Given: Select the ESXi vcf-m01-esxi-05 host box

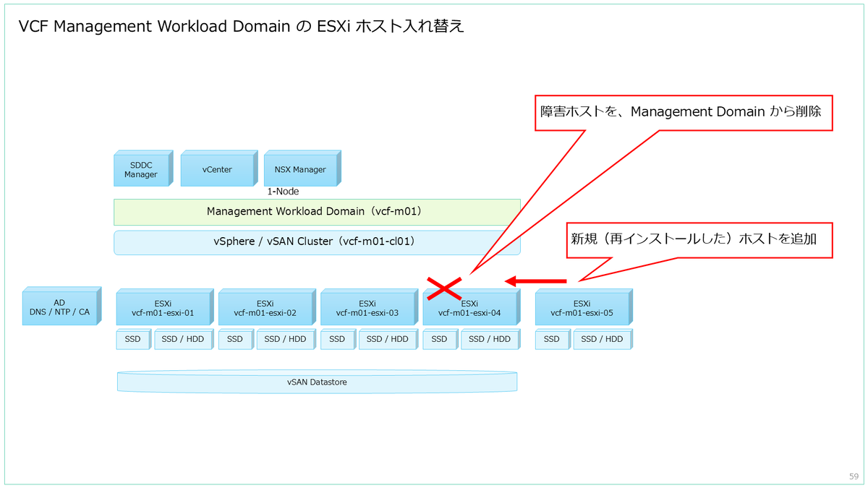Looking at the screenshot, I should tap(584, 307).
